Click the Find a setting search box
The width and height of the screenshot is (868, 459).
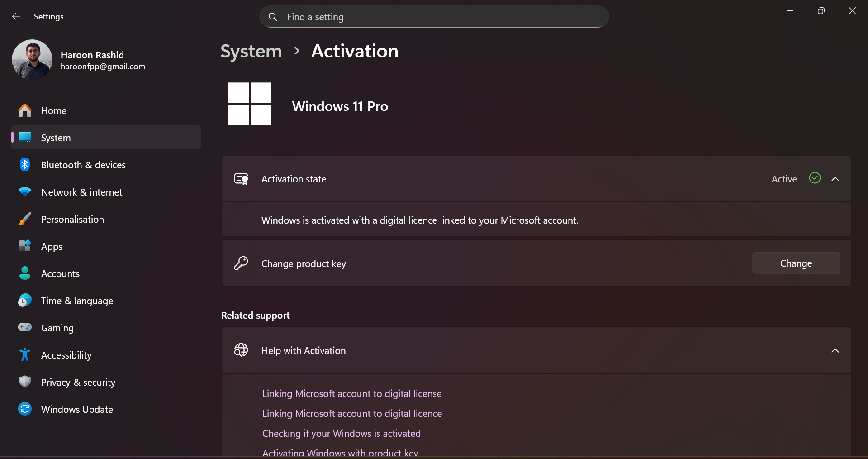pyautogui.click(x=434, y=17)
